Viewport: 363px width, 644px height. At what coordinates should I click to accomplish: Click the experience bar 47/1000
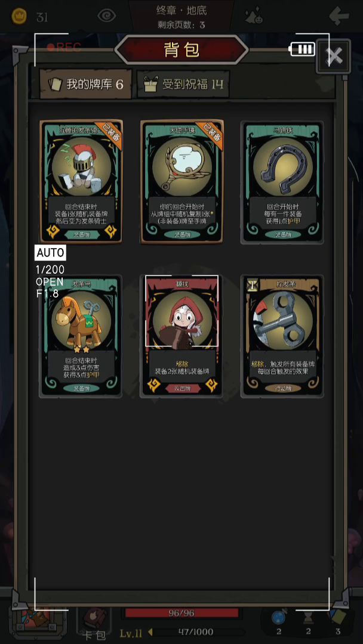[x=196, y=631]
